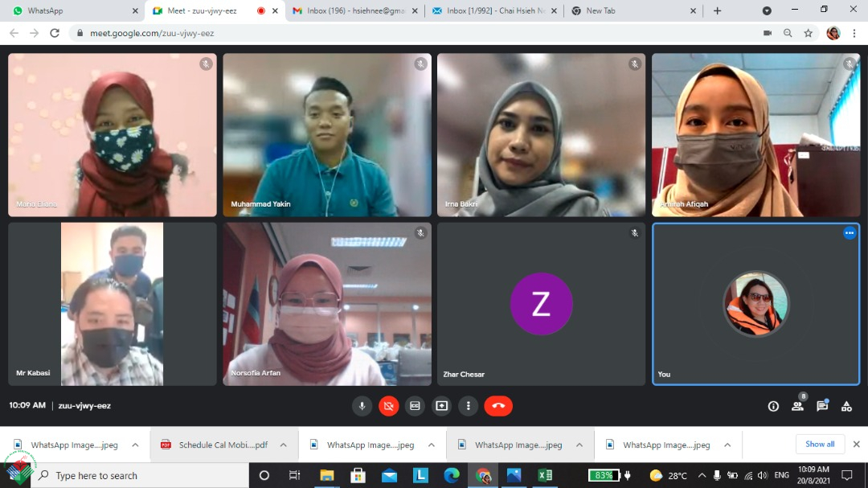Open the Mail app from taskbar
The width and height of the screenshot is (868, 488).
pyautogui.click(x=389, y=475)
